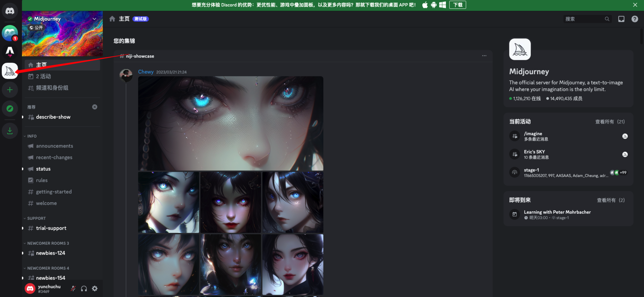Open user settings gear icon
The width and height of the screenshot is (644, 297).
tap(95, 288)
